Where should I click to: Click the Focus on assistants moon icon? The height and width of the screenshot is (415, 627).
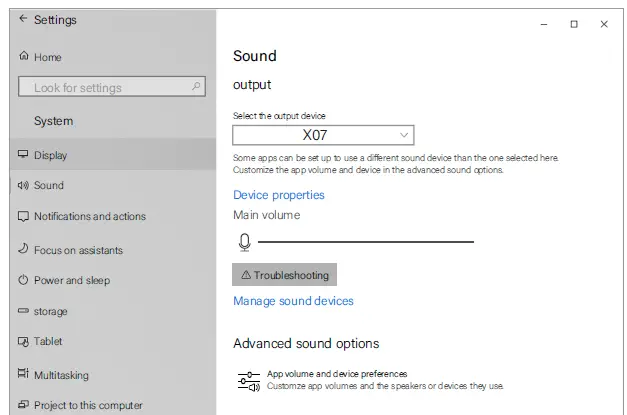pyautogui.click(x=23, y=249)
